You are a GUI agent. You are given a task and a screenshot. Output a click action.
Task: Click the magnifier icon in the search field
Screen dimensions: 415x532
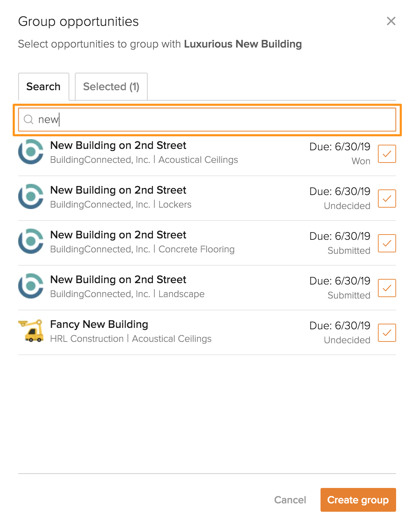pos(28,120)
